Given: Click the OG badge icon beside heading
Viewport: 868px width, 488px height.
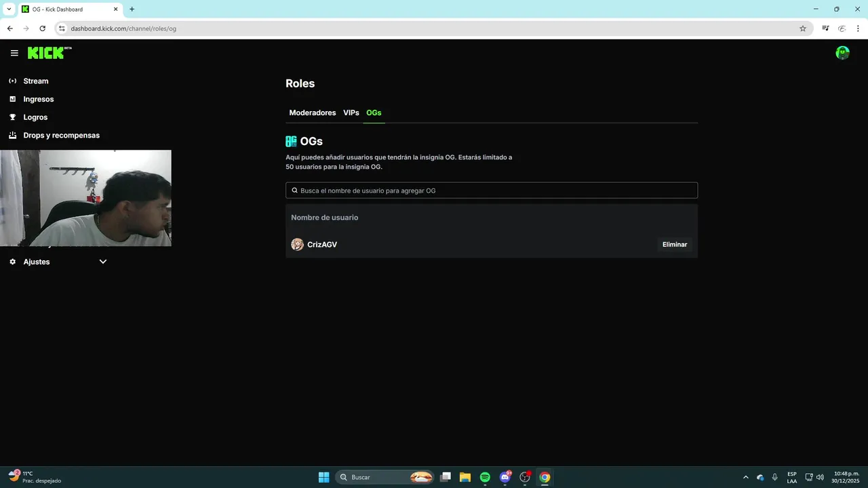Looking at the screenshot, I should pos(291,142).
